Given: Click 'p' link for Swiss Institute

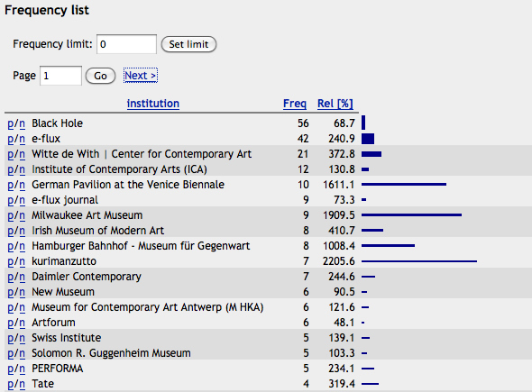Looking at the screenshot, I should tap(11, 339).
